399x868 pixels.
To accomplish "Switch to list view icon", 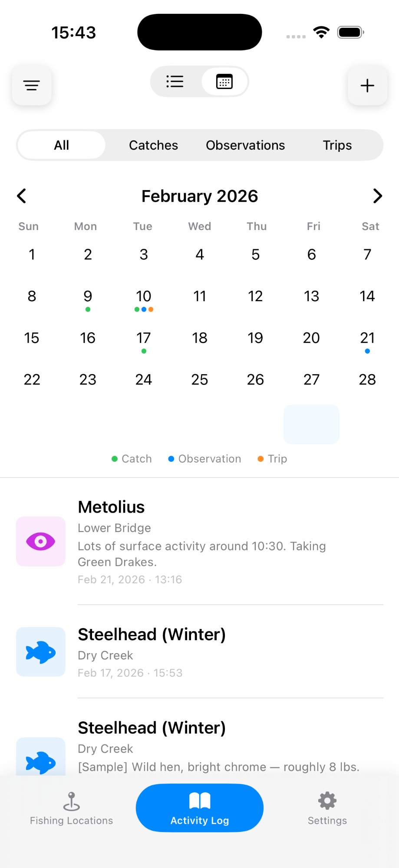I will (x=175, y=82).
